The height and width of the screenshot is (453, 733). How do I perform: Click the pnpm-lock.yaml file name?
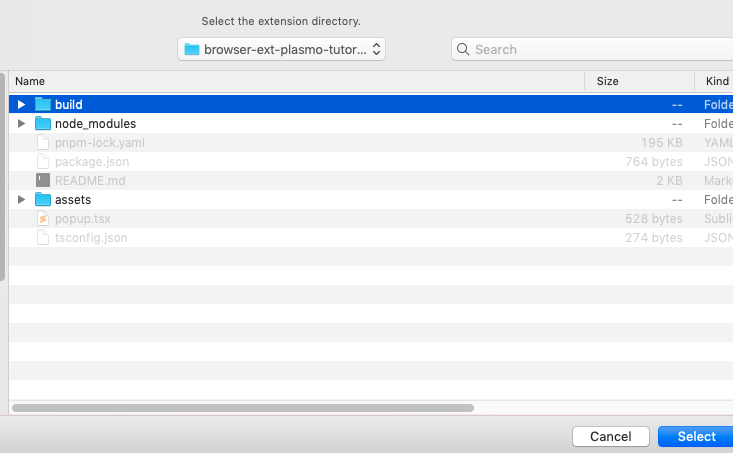coord(100,143)
